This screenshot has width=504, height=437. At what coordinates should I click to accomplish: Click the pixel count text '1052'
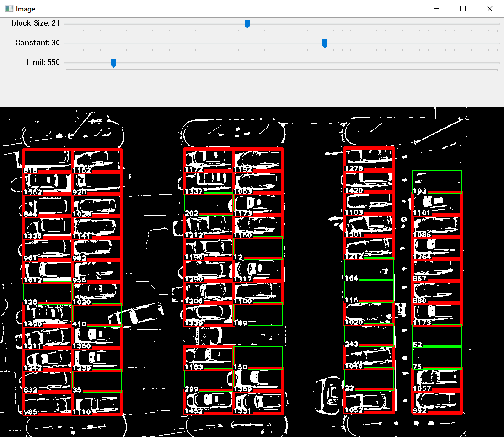tap(354, 410)
